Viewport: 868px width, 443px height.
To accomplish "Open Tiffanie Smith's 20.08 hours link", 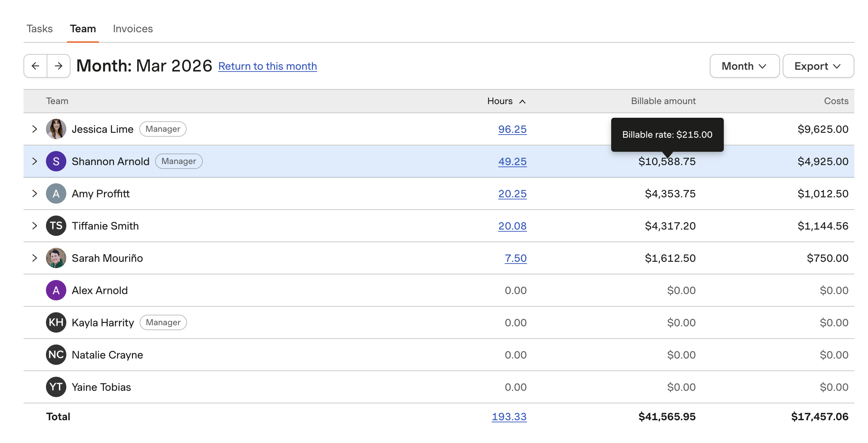I will (512, 226).
